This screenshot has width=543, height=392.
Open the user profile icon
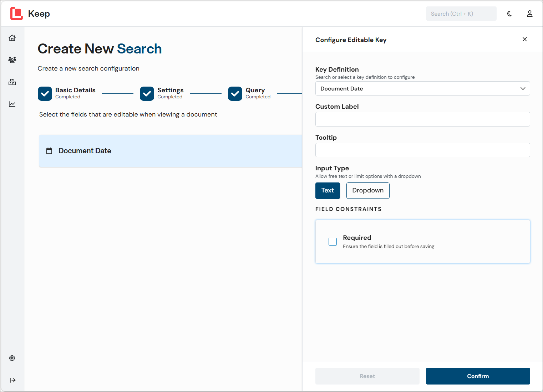[530, 14]
